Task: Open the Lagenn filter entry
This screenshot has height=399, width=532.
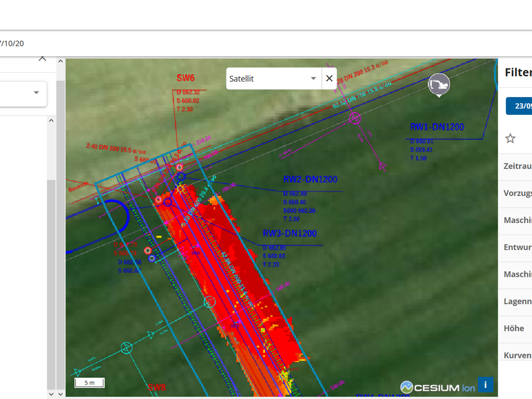Action: point(517,301)
